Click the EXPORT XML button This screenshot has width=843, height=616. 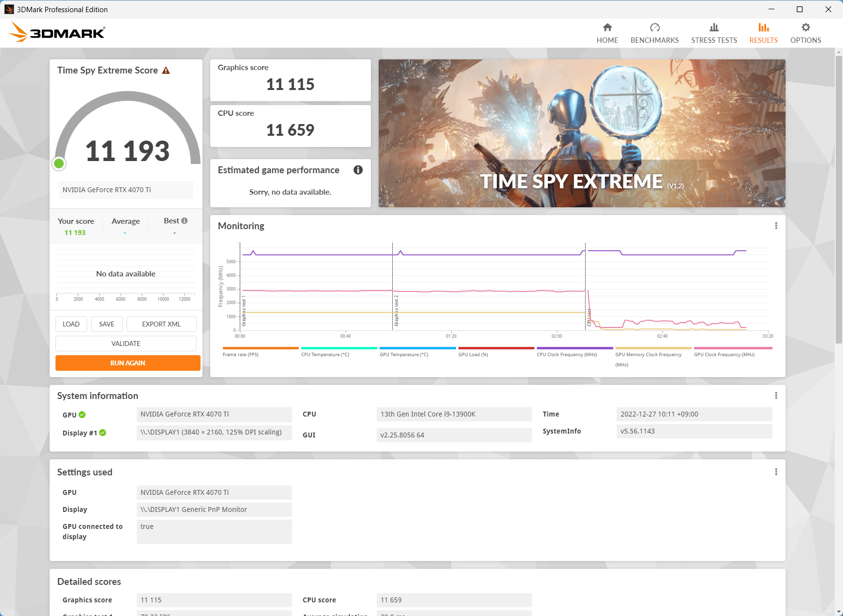[162, 324]
